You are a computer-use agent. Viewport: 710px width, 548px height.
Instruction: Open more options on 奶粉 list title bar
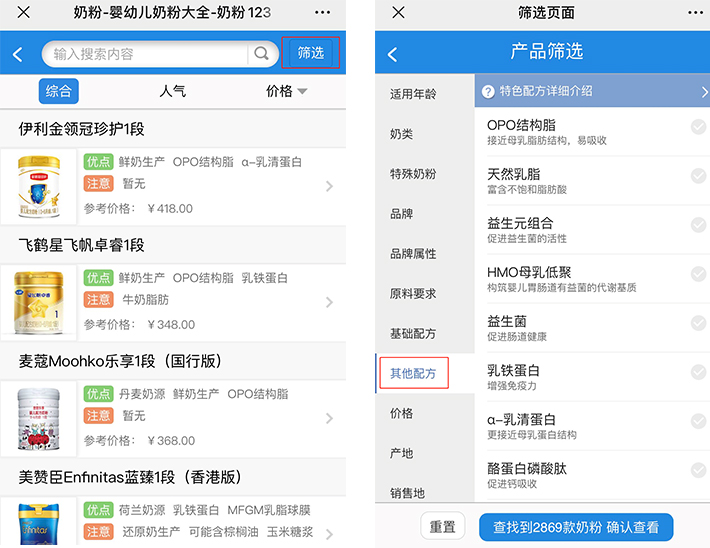[321, 12]
